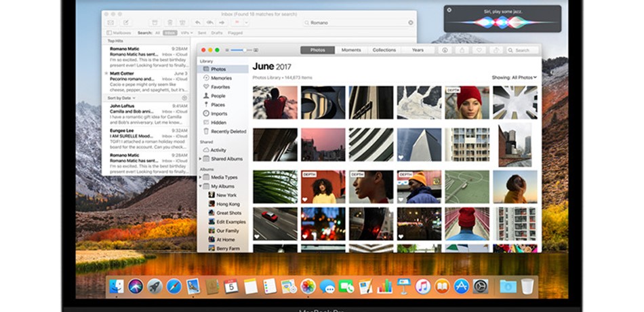Open the red car on road photo

[275, 224]
